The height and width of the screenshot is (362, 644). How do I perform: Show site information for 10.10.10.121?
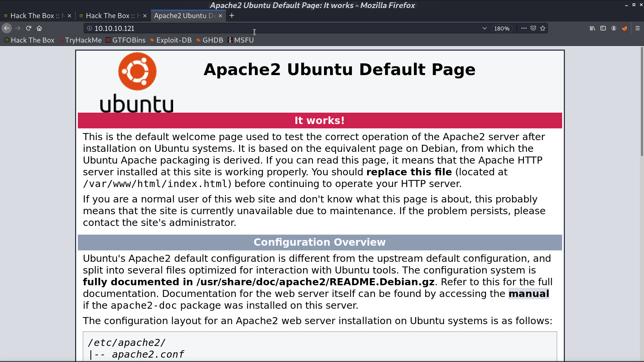pos(90,28)
